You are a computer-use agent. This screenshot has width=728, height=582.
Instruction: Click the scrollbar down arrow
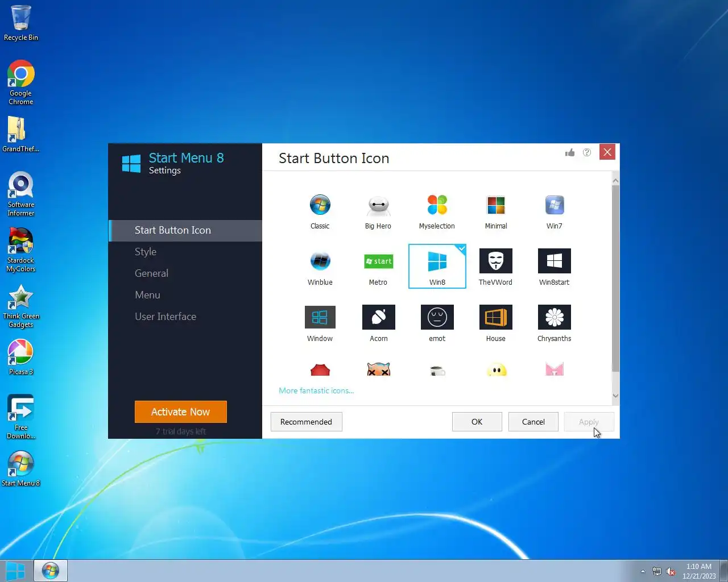pyautogui.click(x=615, y=396)
